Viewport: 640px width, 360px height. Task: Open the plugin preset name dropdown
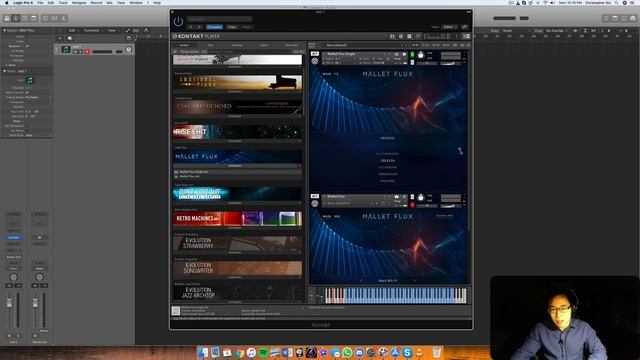[219, 19]
